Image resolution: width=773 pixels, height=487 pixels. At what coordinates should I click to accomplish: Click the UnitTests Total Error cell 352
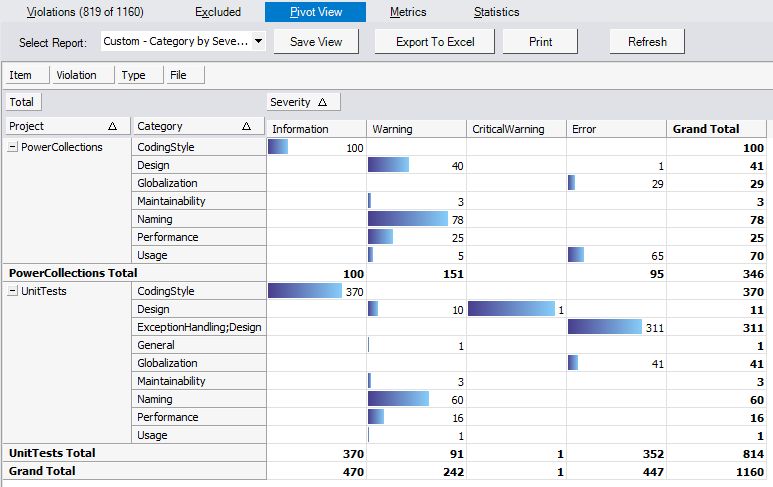tap(616, 453)
